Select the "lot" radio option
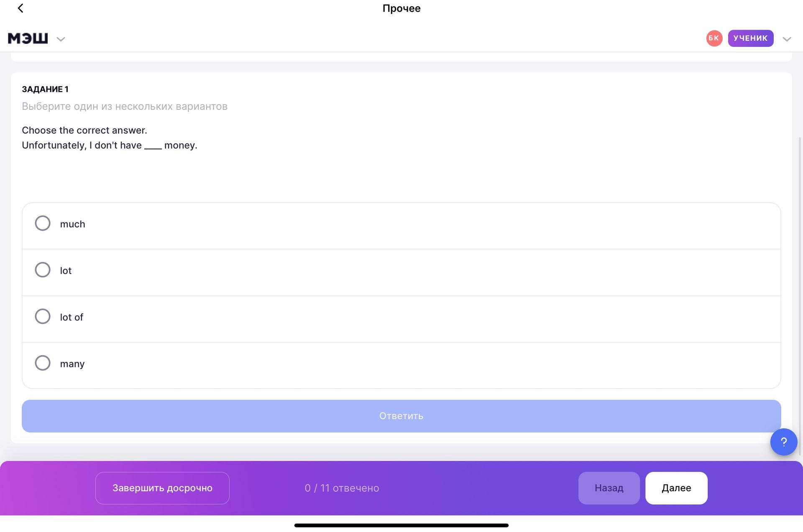The image size is (803, 532). tap(43, 270)
